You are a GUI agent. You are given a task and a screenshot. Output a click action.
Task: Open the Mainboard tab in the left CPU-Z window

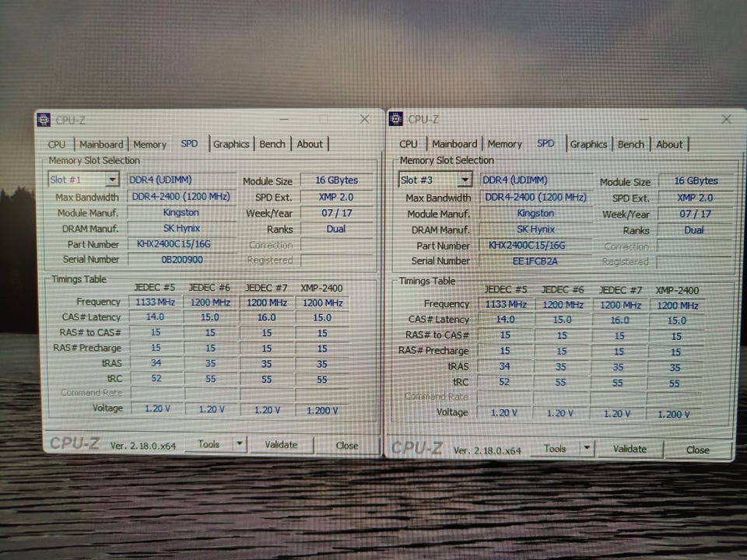(101, 145)
